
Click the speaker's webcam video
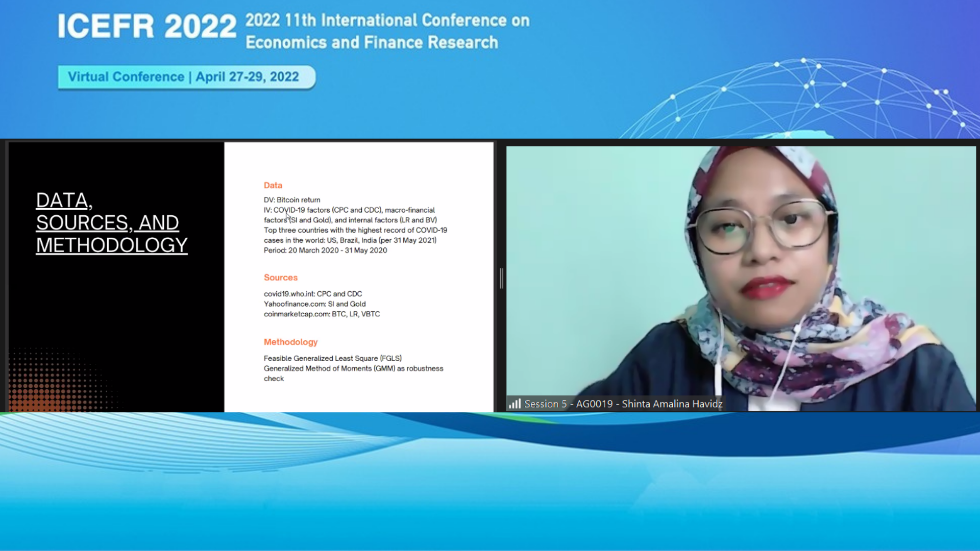[741, 279]
